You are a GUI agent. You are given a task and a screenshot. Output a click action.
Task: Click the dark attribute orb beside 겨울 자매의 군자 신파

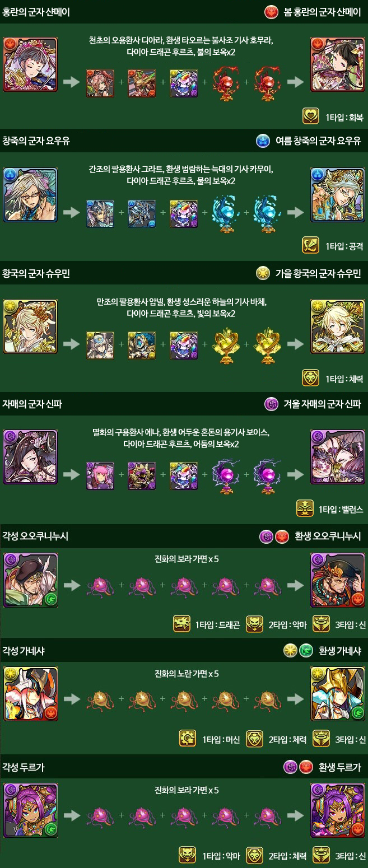pos(272,404)
